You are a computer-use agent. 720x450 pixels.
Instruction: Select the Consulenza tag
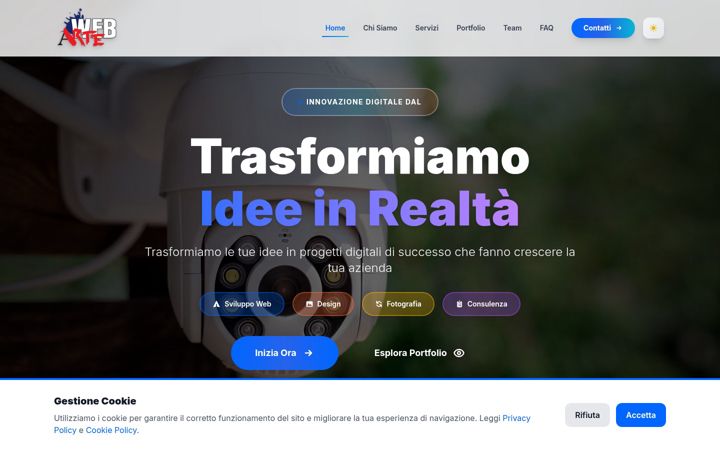[481, 304]
